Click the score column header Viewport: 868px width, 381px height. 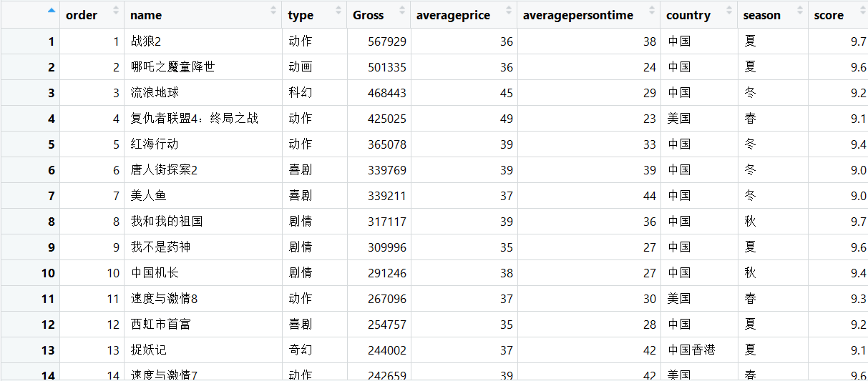coord(838,15)
